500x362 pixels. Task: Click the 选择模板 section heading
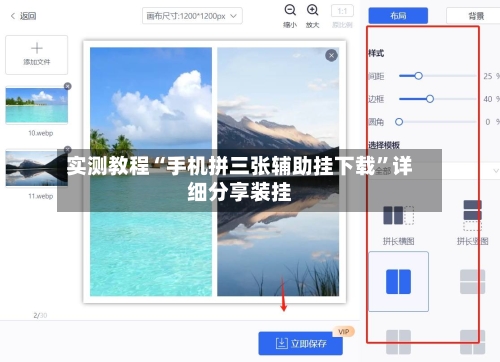(x=384, y=145)
